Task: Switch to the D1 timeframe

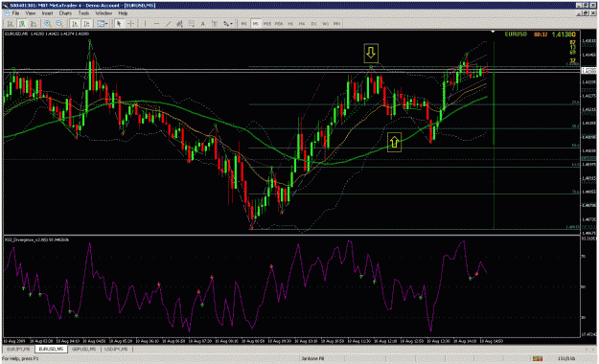Action: (x=313, y=24)
